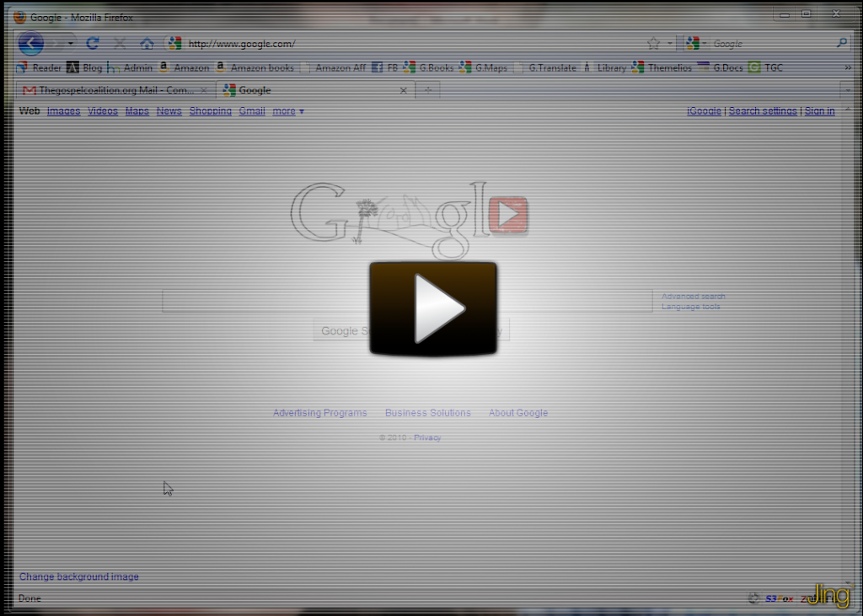Open FB Facebook bookmark
The image size is (863, 616).
click(x=384, y=67)
